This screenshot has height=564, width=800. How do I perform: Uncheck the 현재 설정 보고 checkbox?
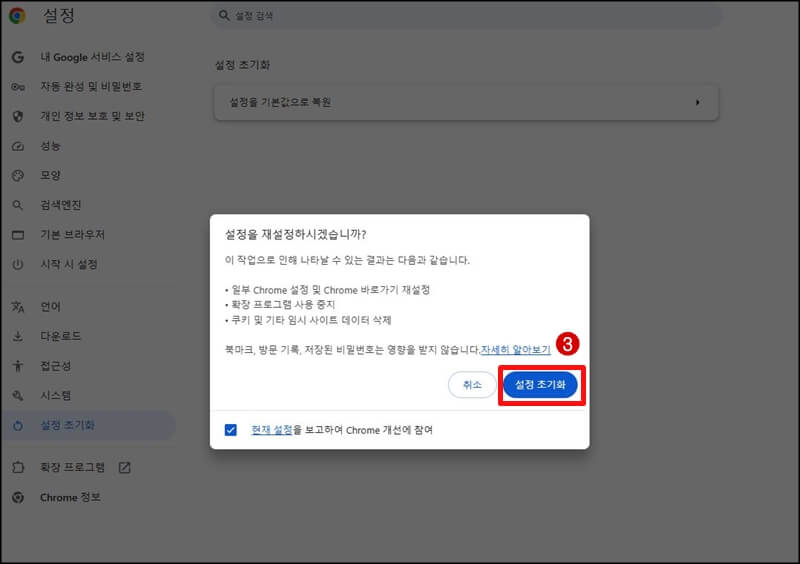click(231, 430)
